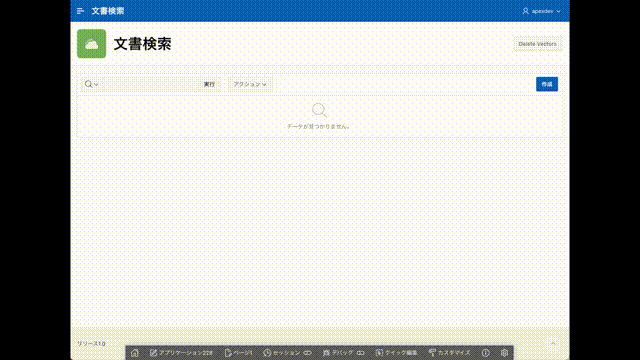The width and height of the screenshot is (640, 360).
Task: Open the hamburger navigation menu
Action: (x=80, y=11)
